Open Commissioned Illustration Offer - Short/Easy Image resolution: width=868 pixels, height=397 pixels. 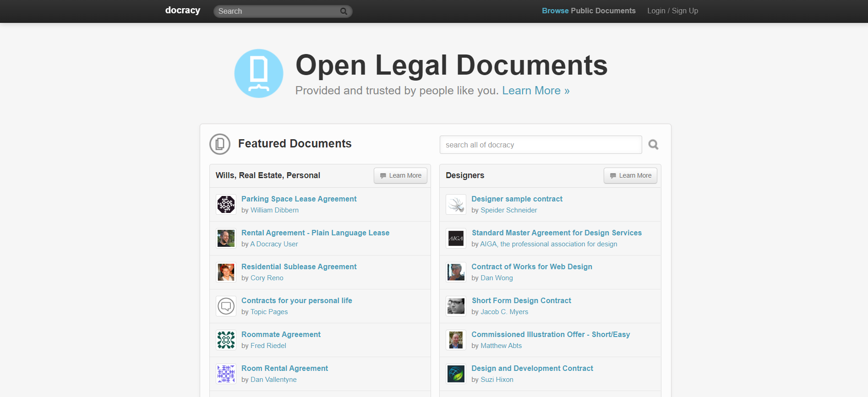point(551,334)
